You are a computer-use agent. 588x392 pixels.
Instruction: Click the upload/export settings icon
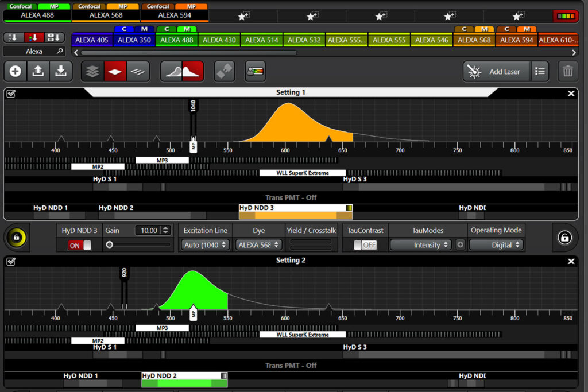click(38, 72)
